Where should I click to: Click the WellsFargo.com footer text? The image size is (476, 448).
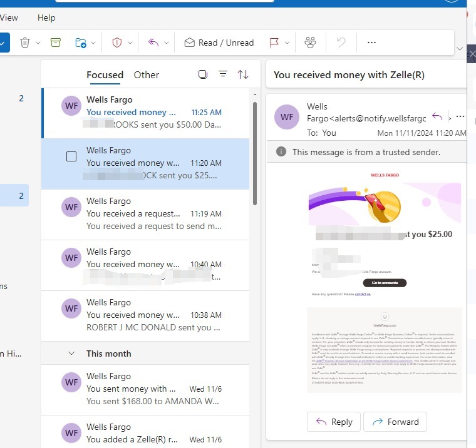(x=385, y=325)
